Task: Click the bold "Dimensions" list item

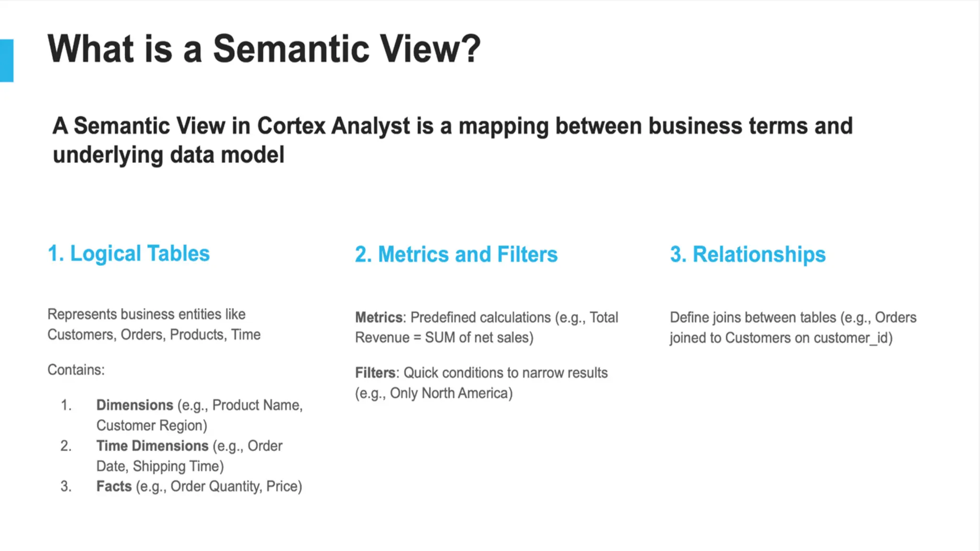Action: [134, 405]
